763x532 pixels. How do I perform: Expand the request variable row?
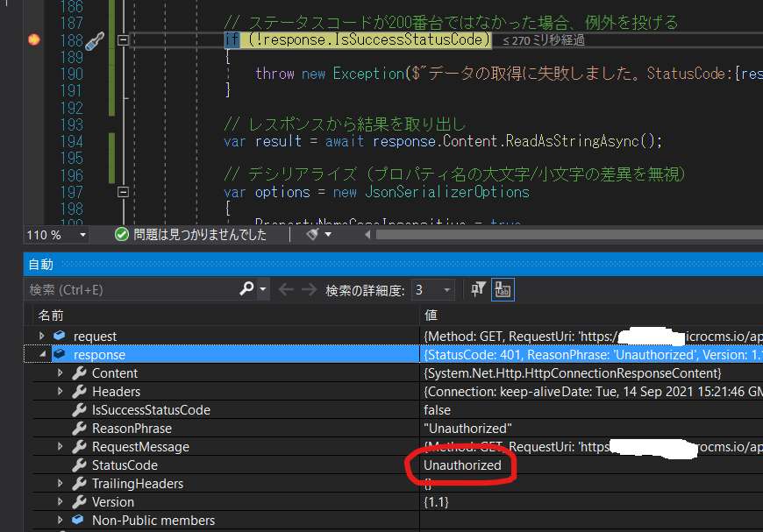click(42, 336)
